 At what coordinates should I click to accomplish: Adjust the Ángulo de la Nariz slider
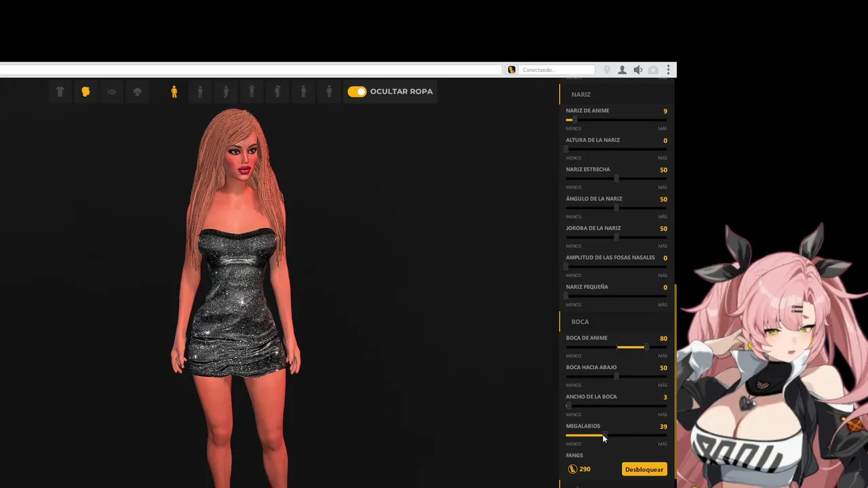[616, 208]
